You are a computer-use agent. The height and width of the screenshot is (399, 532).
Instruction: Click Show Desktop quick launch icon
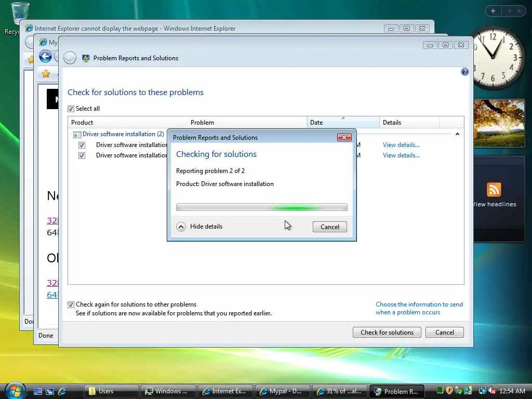pos(37,391)
